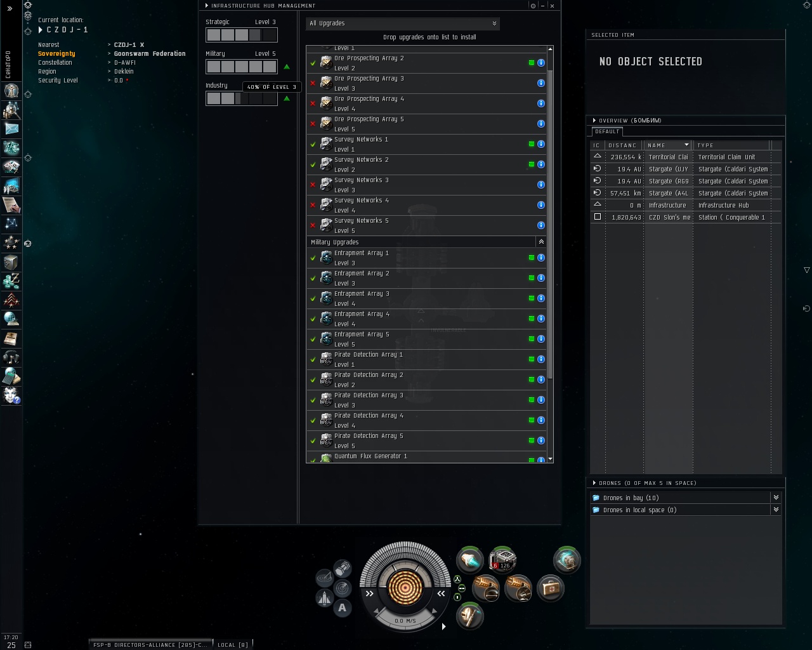Toggle the green indicator for Survey Networks 1
This screenshot has height=650, width=812.
[532, 144]
